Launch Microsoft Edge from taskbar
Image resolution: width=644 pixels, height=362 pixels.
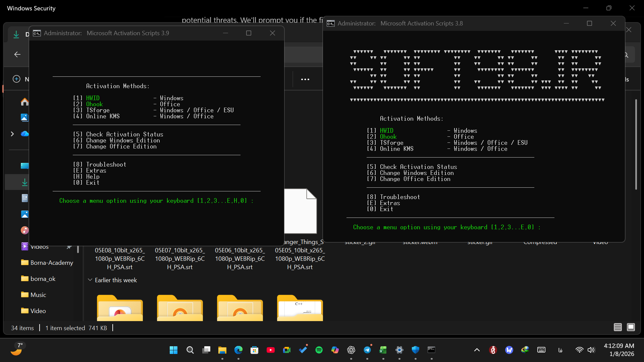coord(238,350)
